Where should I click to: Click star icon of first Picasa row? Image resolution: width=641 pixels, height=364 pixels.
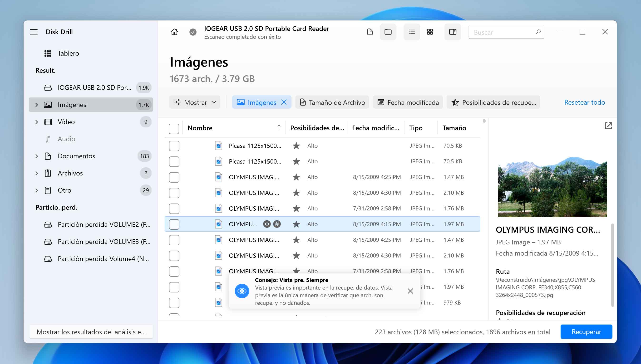296,146
